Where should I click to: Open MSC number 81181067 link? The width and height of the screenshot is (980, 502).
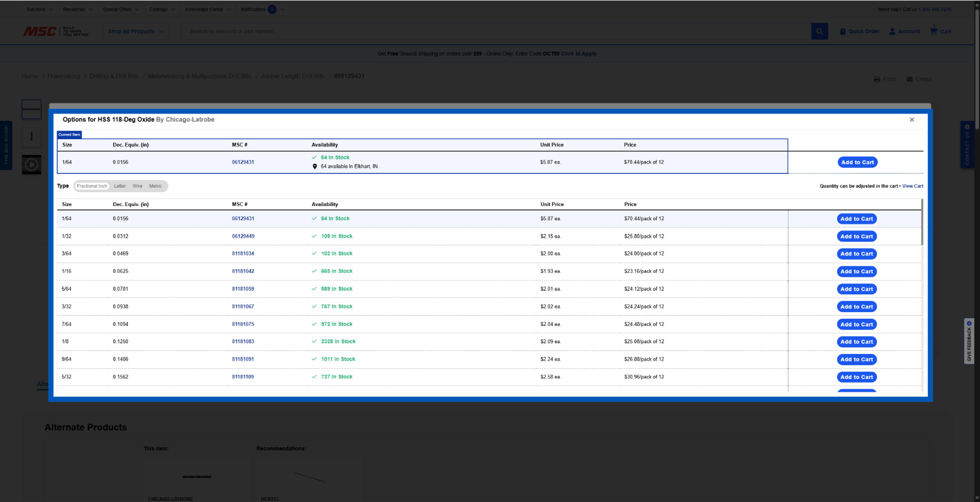tap(243, 307)
